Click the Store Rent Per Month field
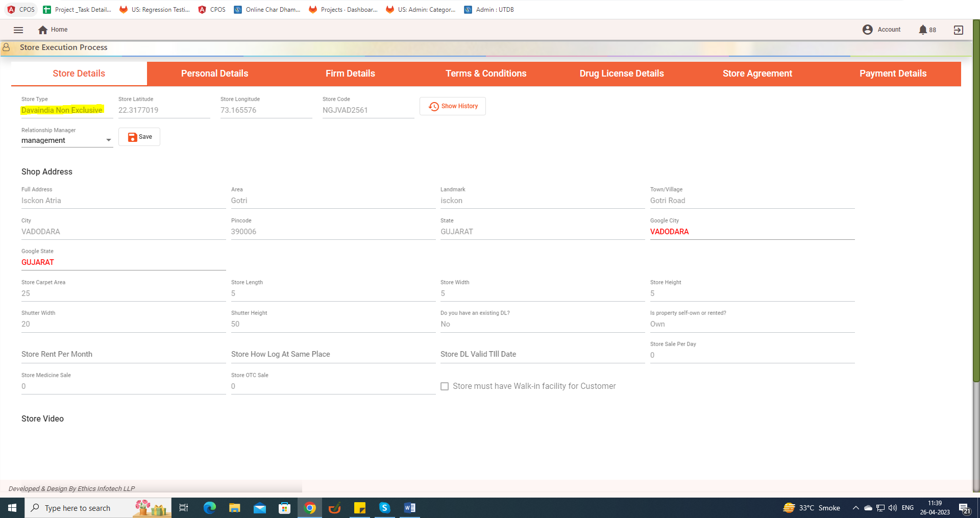Screen dimensions: 980x518 point(123,354)
